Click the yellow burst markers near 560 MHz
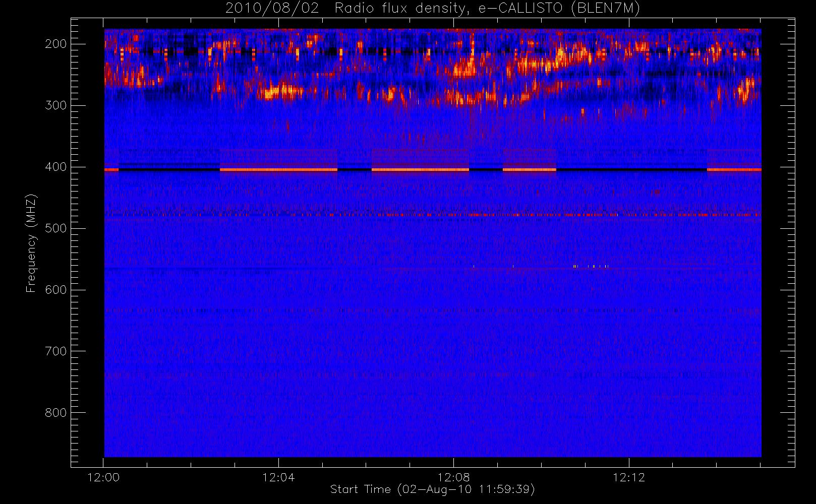816x504 pixels. coord(591,266)
